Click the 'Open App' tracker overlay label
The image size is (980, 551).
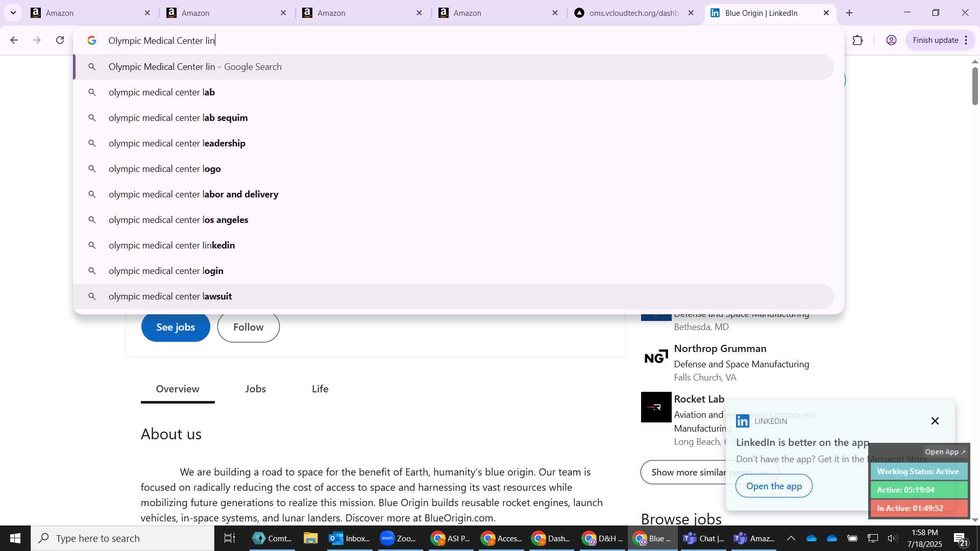click(945, 452)
